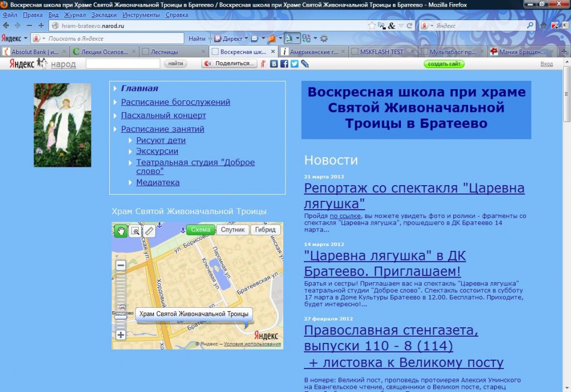Click the Вход login link
Image resolution: width=571 pixels, height=392 pixels.
pos(546,64)
